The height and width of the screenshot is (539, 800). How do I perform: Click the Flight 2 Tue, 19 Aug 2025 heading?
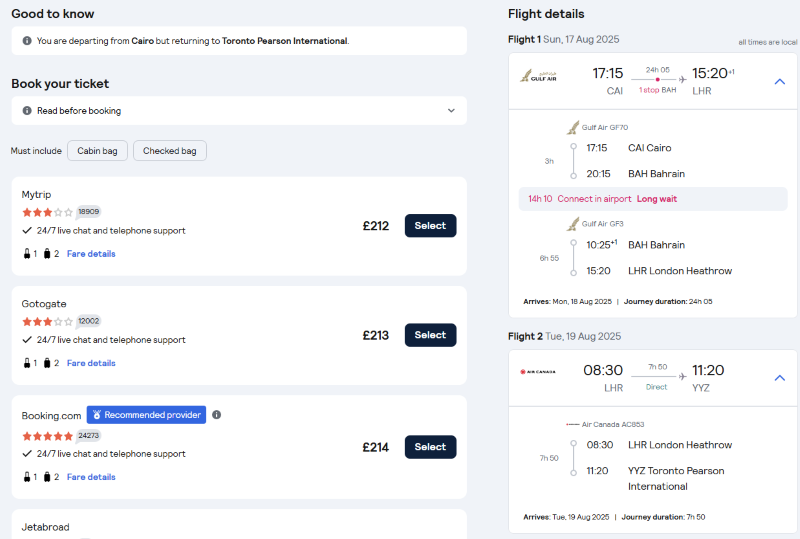(564, 336)
